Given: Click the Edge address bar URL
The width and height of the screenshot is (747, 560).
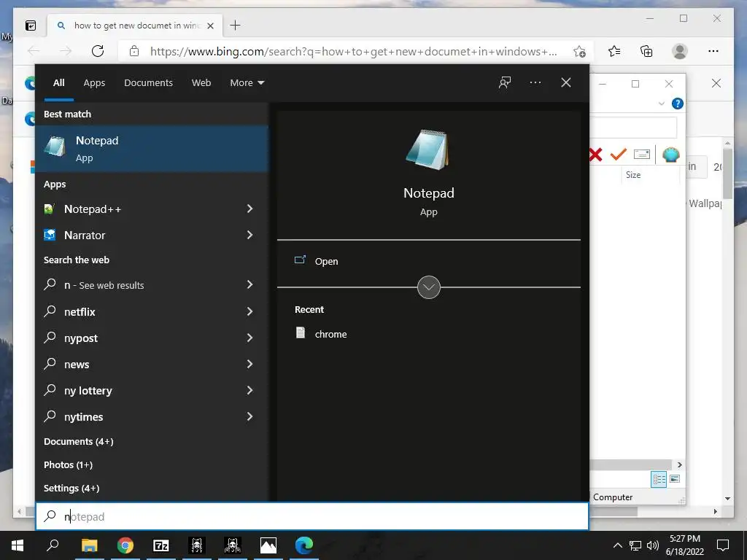Looking at the screenshot, I should 354,52.
